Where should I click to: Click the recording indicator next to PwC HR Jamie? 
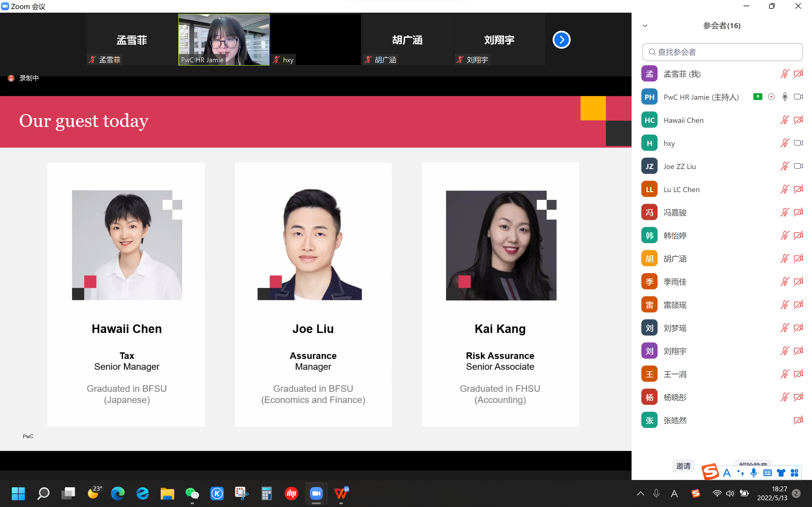[771, 97]
